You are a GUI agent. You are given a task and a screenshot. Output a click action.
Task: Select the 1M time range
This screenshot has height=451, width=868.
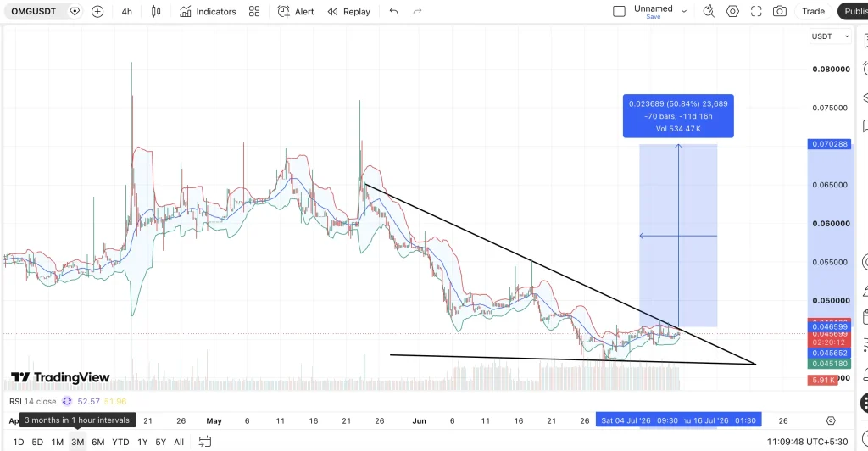[x=58, y=442]
